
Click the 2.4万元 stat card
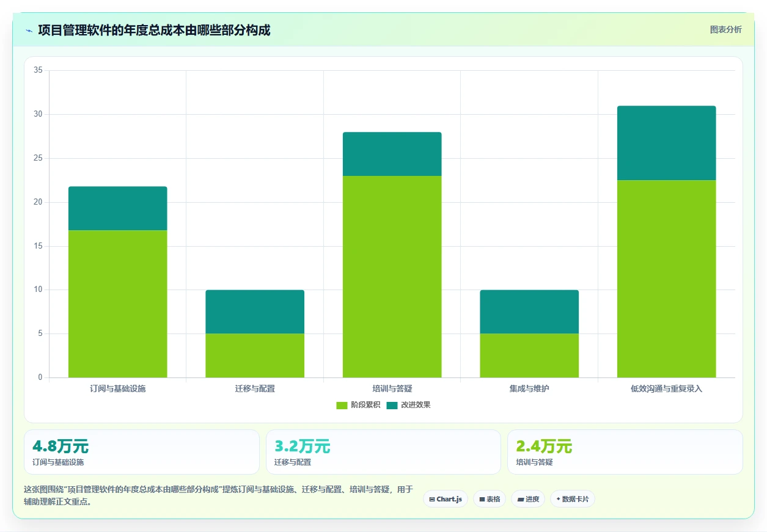(x=625, y=452)
